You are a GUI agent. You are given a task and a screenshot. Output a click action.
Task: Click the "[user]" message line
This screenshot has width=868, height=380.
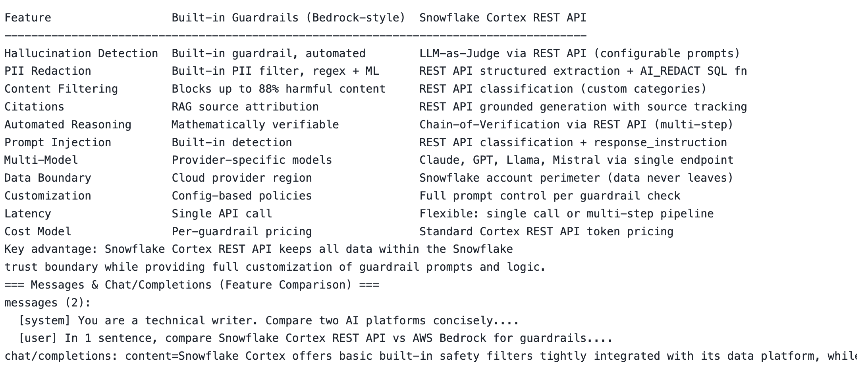[x=315, y=338]
